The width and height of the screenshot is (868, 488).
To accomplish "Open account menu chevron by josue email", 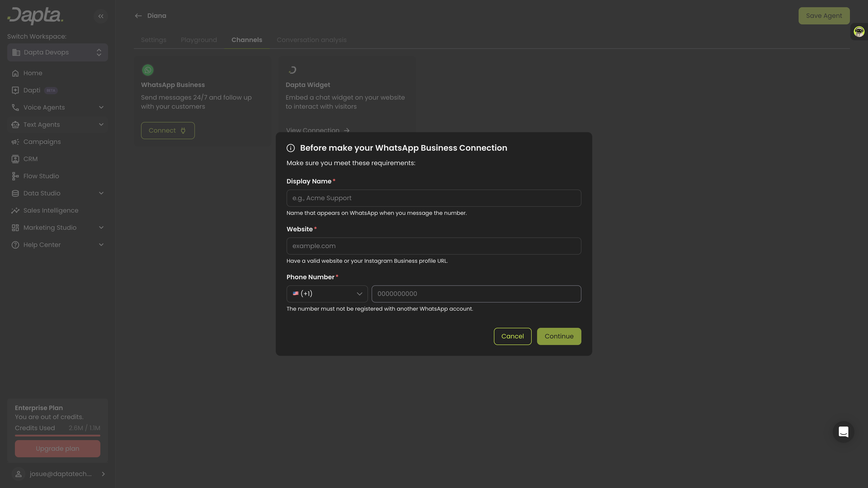I will pos(103,474).
